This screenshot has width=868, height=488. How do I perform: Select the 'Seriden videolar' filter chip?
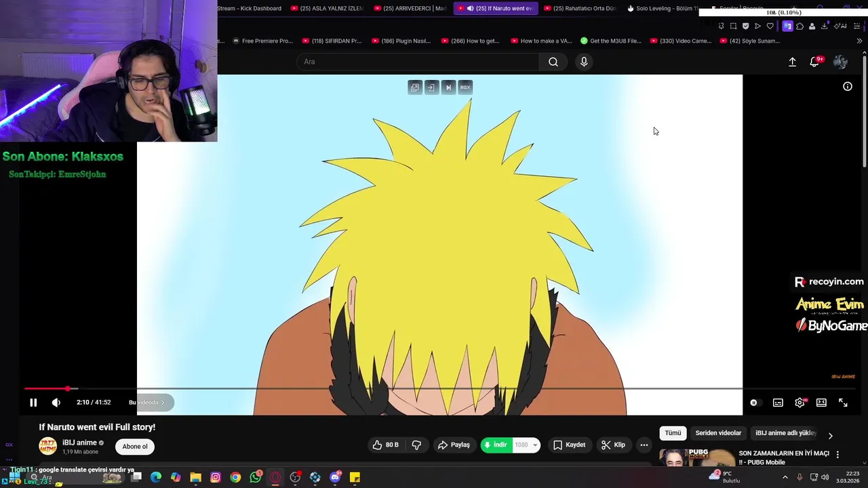tap(718, 433)
